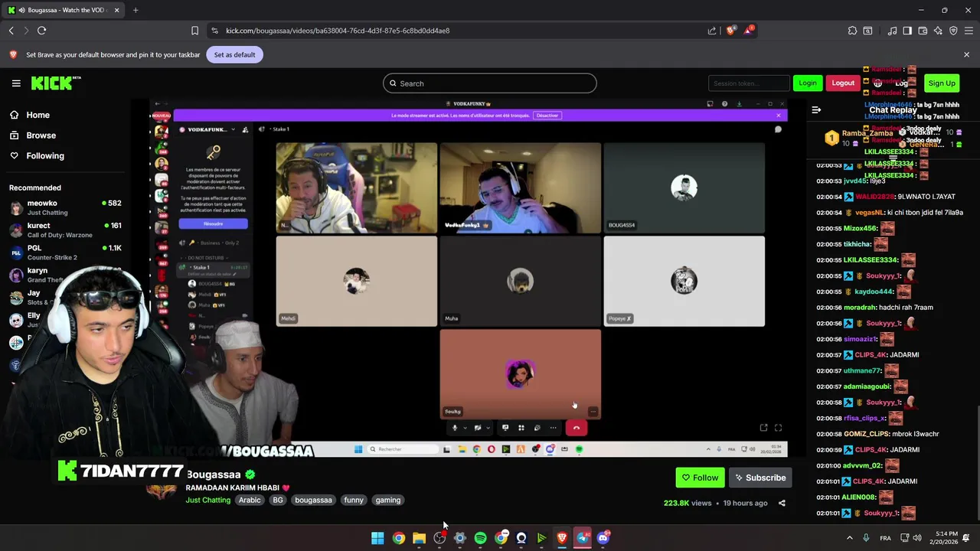Open the Brave Shields lion icon

(731, 31)
